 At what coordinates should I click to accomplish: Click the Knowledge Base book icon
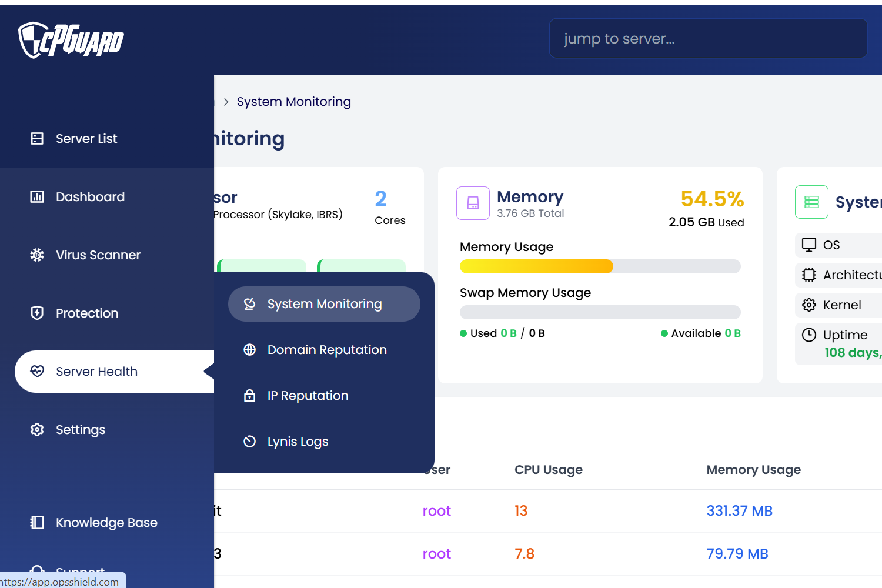pos(37,522)
